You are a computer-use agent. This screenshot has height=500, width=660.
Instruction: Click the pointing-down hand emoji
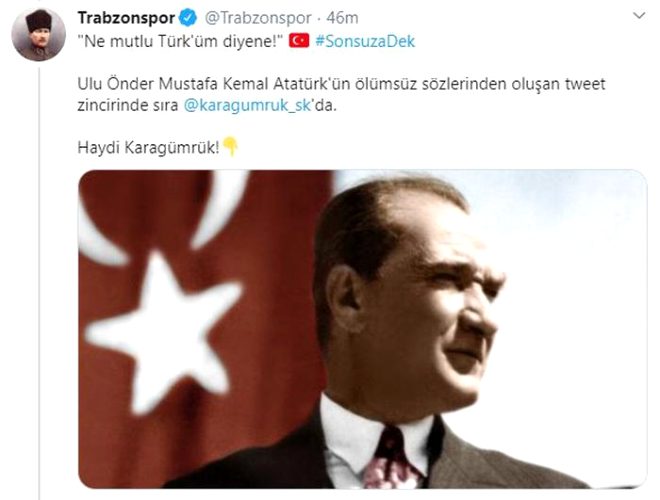(230, 146)
